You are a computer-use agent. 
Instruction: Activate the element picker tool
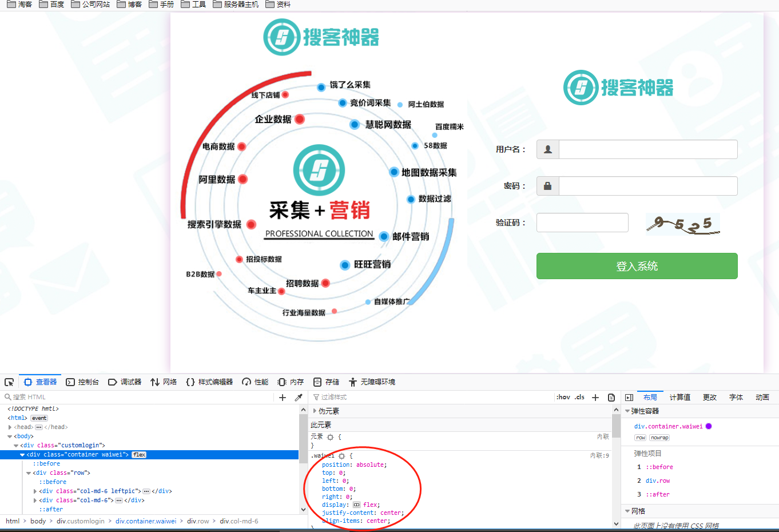click(9, 382)
